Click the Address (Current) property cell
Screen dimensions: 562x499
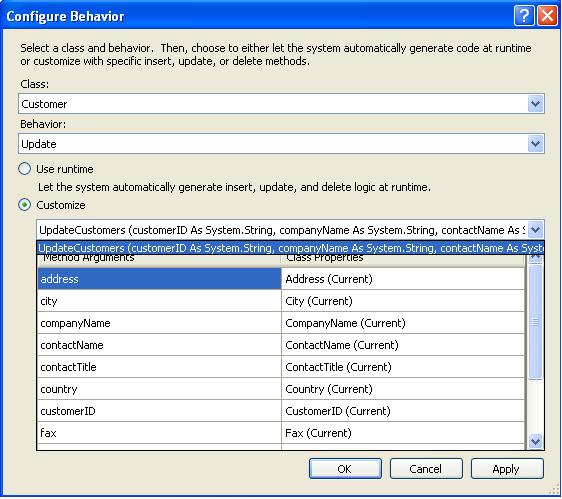pyautogui.click(x=403, y=279)
